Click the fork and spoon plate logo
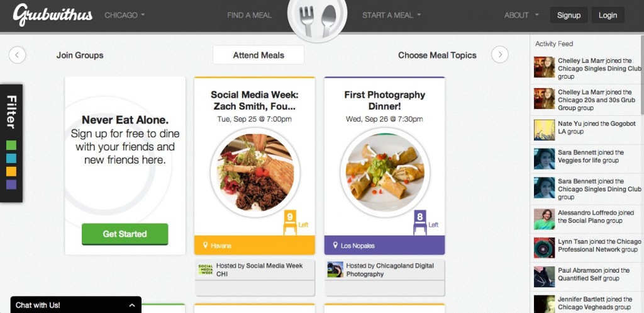Viewport: 644px width, 313px height. 318,17
